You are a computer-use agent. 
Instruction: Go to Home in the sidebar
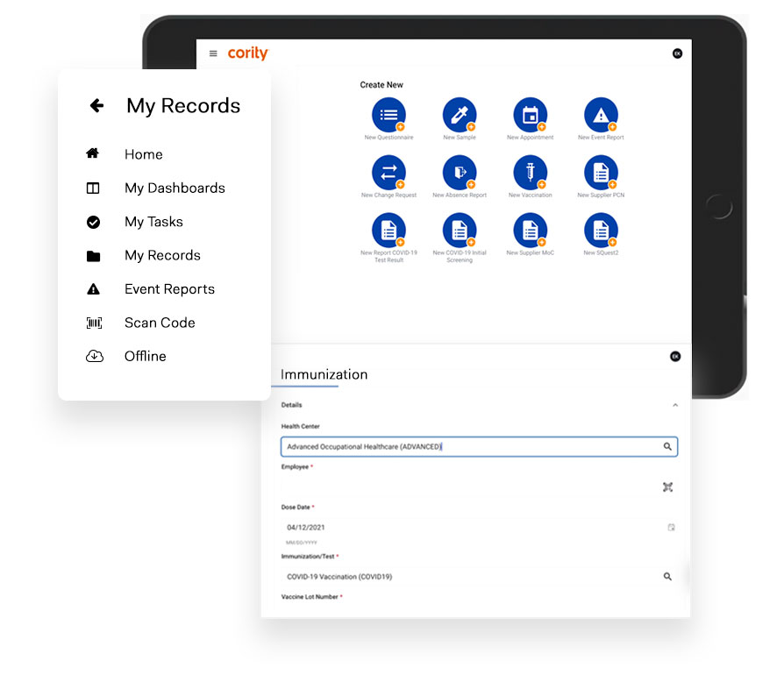(x=143, y=154)
